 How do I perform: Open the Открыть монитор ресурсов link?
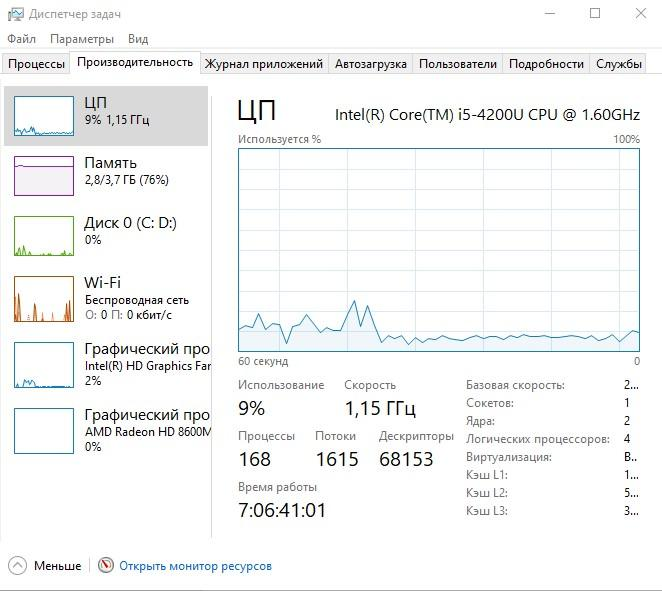(x=195, y=566)
